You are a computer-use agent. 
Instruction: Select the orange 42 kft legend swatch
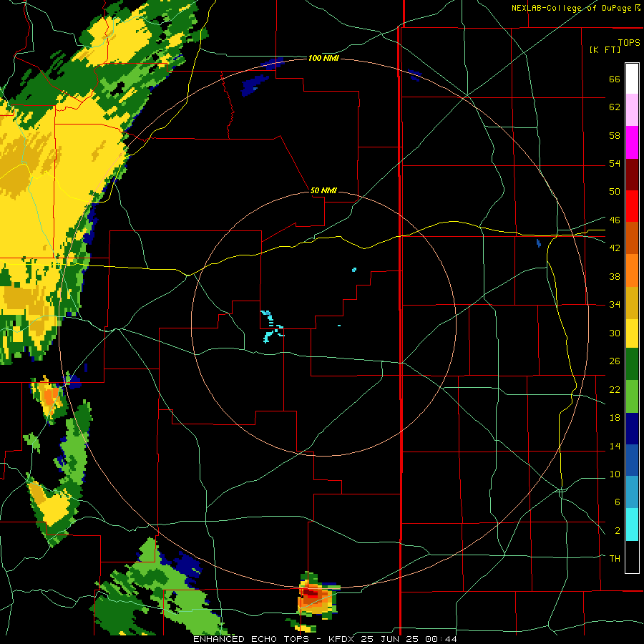point(632,270)
